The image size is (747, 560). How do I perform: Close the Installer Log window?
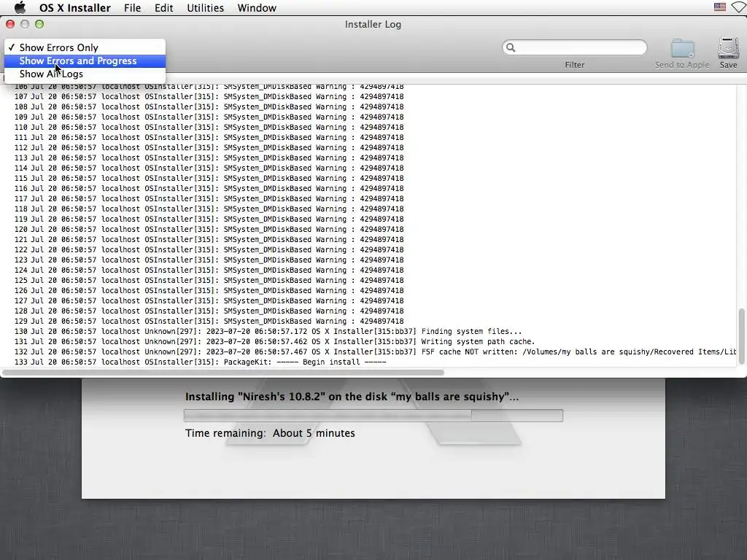tap(10, 24)
